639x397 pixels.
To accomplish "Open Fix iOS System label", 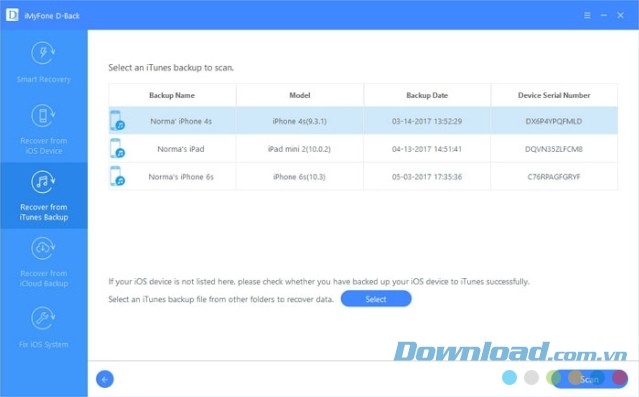I will [44, 345].
